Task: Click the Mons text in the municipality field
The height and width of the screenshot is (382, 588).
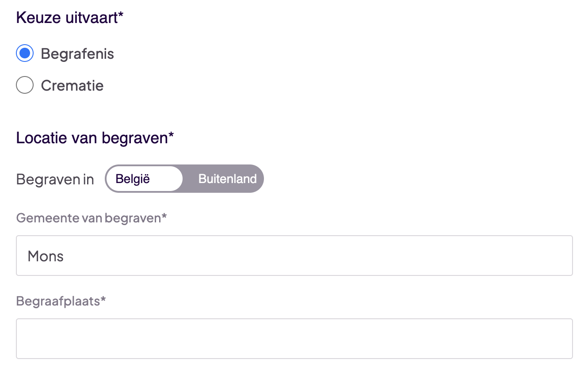Action: tap(45, 256)
